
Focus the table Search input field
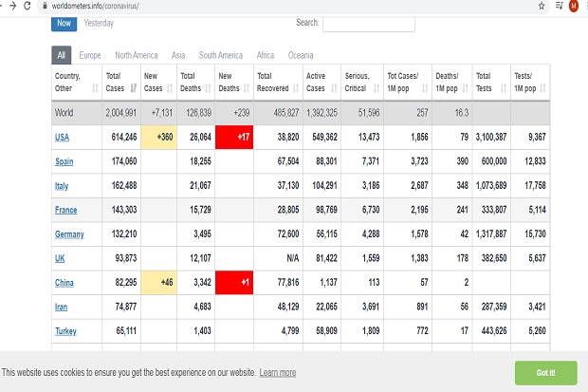pyautogui.click(x=369, y=24)
